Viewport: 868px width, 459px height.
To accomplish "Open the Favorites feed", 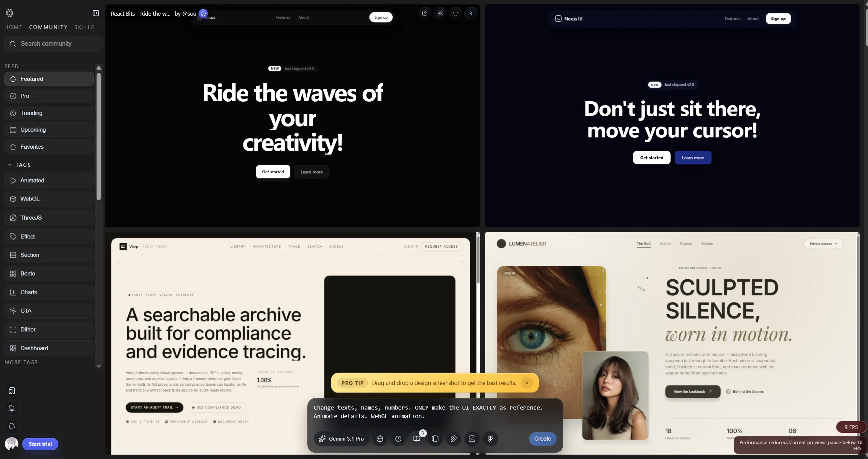I will click(49, 147).
